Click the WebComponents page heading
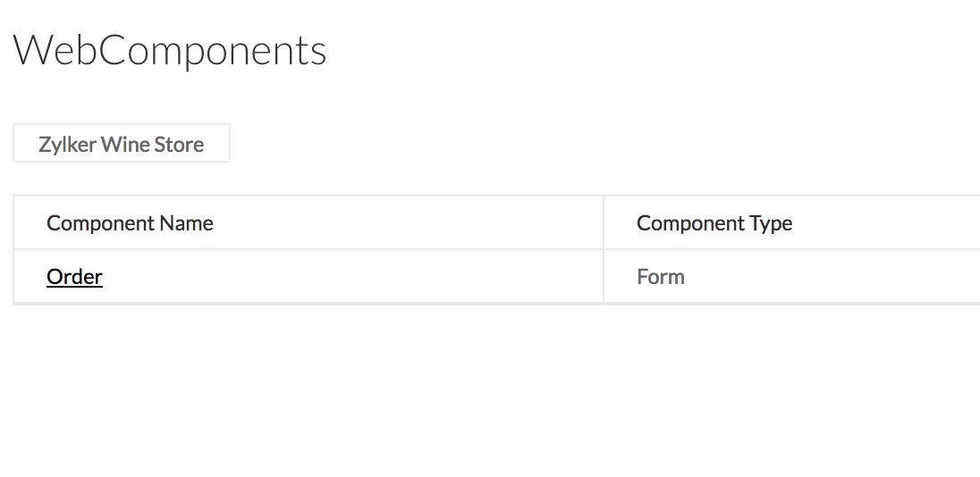980x477 pixels. pos(170,51)
